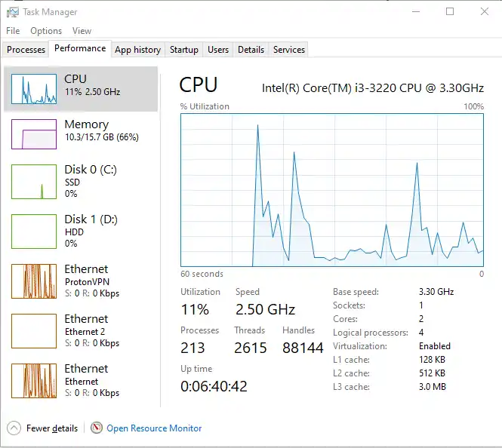
Task: Maximize the Task Manager window
Action: pos(450,12)
